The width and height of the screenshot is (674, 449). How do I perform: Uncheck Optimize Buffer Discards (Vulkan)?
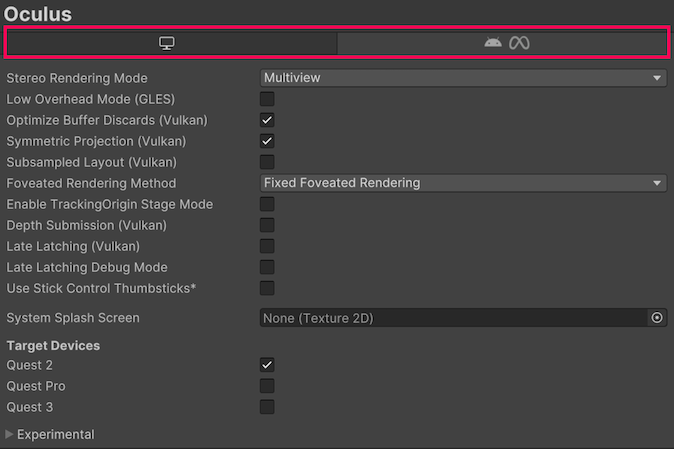tap(267, 120)
